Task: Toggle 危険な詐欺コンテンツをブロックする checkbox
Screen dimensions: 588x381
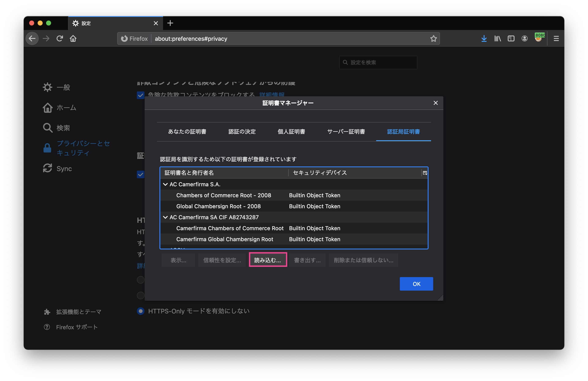Action: tap(141, 95)
